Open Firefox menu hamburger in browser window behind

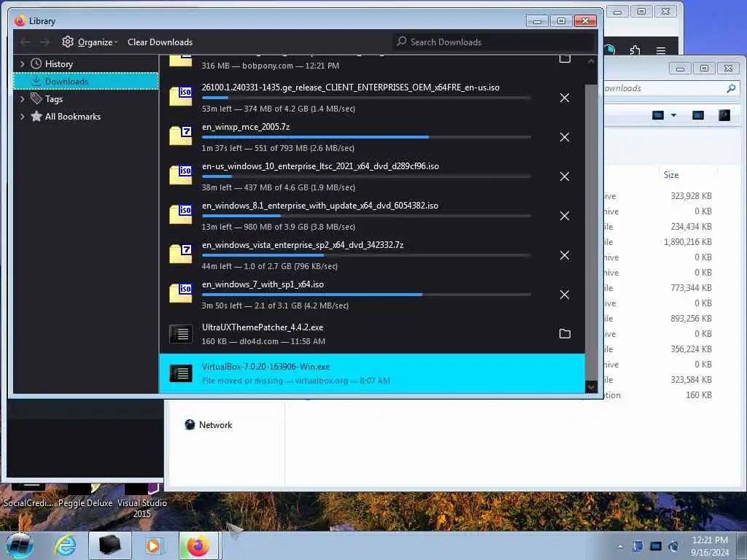pos(661,50)
